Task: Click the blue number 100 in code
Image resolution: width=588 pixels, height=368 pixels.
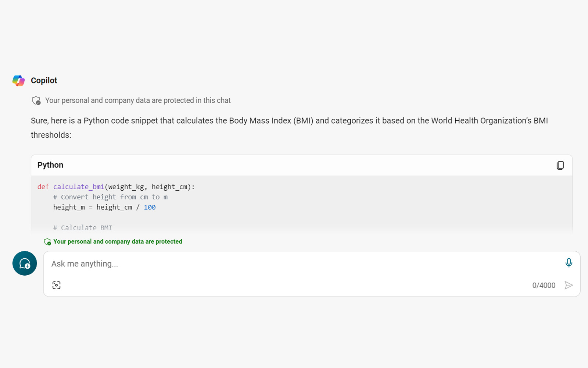Action: coord(150,207)
